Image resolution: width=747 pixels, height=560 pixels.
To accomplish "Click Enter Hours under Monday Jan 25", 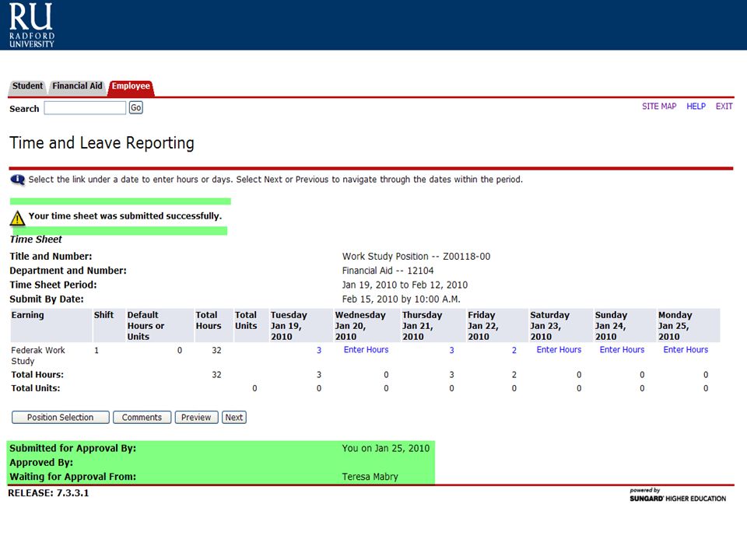I will [x=686, y=349].
